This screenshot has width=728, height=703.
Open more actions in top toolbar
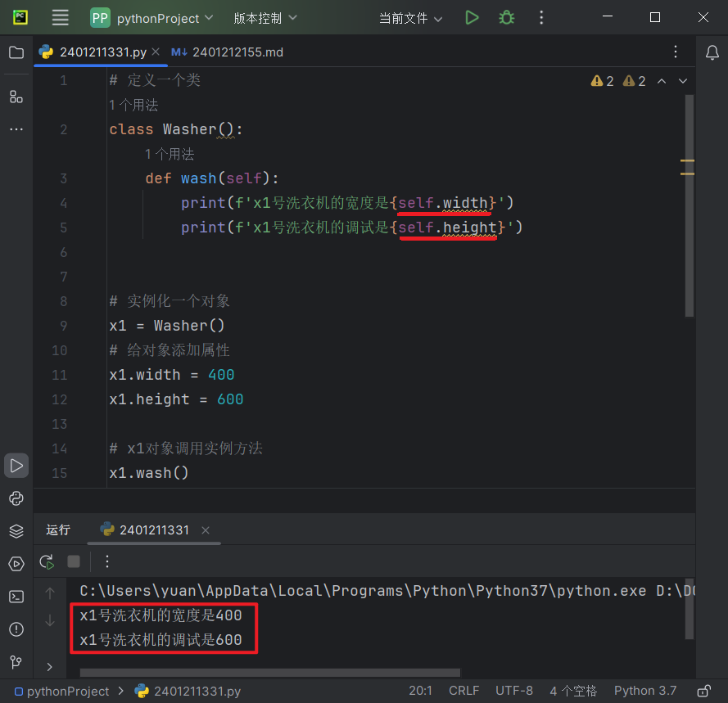(541, 18)
